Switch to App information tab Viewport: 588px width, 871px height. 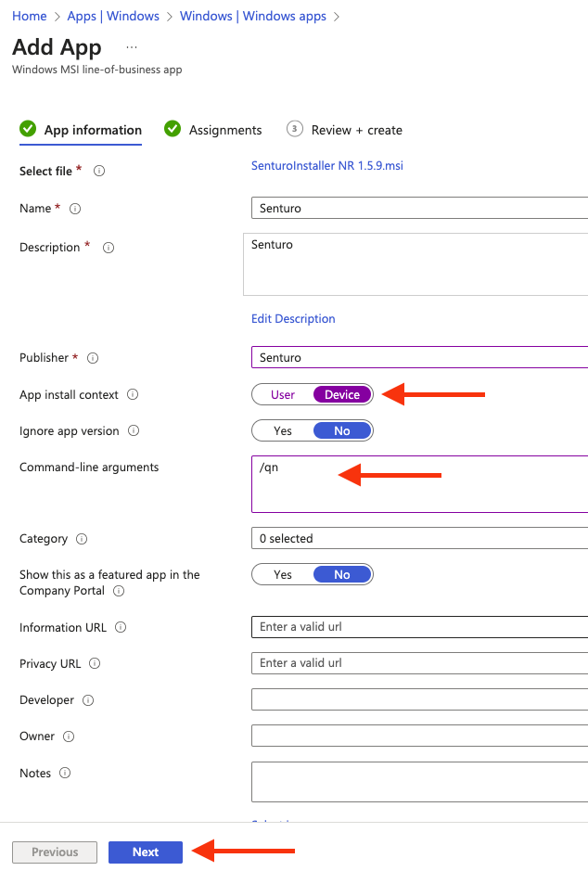(81, 130)
